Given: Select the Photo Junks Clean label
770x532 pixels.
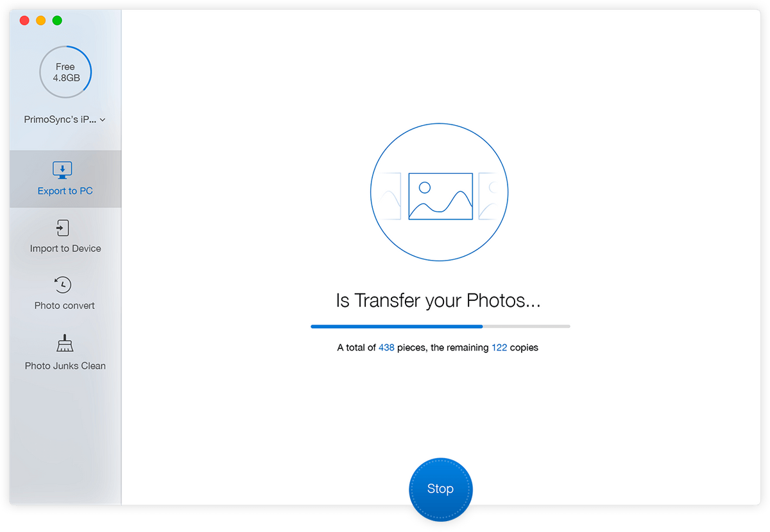Looking at the screenshot, I should [65, 366].
